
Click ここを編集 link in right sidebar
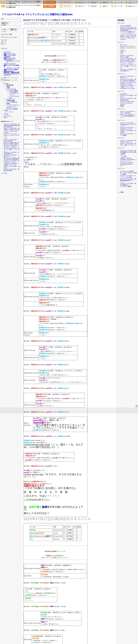pos(120,192)
